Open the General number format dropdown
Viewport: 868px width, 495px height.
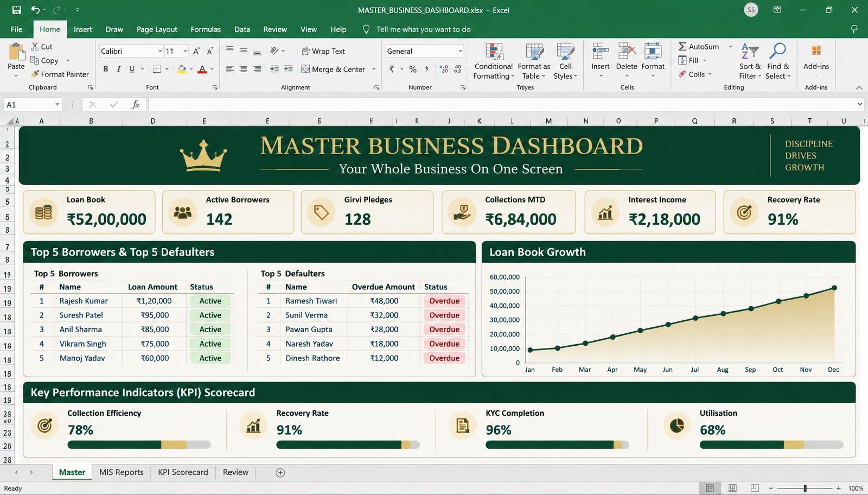pos(460,51)
